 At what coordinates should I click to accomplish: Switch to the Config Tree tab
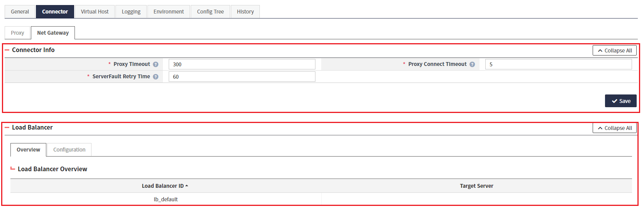pyautogui.click(x=210, y=12)
